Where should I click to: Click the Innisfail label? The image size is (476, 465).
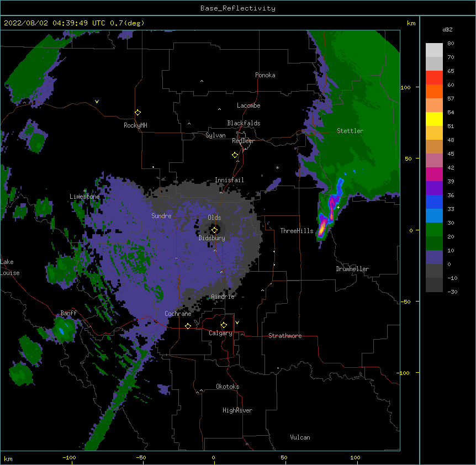click(229, 180)
